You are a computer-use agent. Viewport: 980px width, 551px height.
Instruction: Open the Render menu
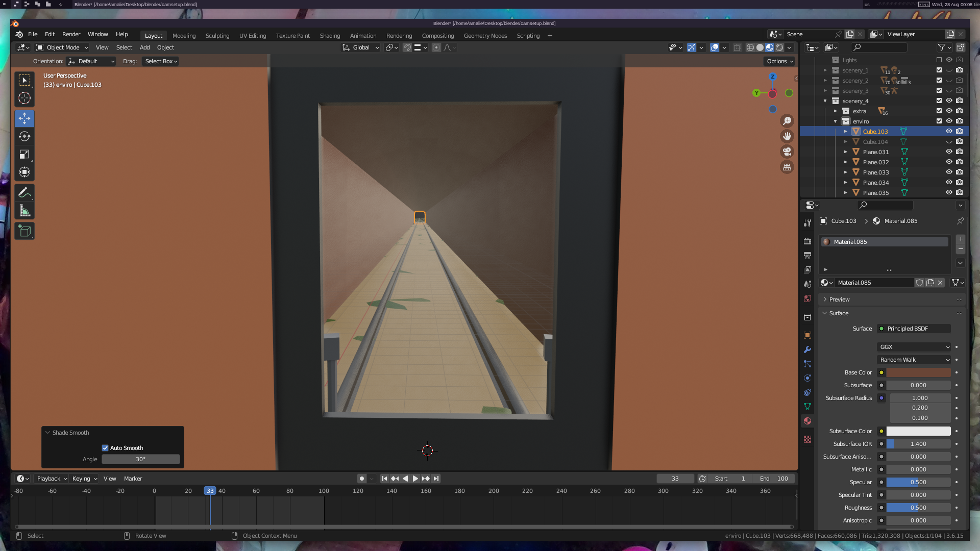click(71, 34)
